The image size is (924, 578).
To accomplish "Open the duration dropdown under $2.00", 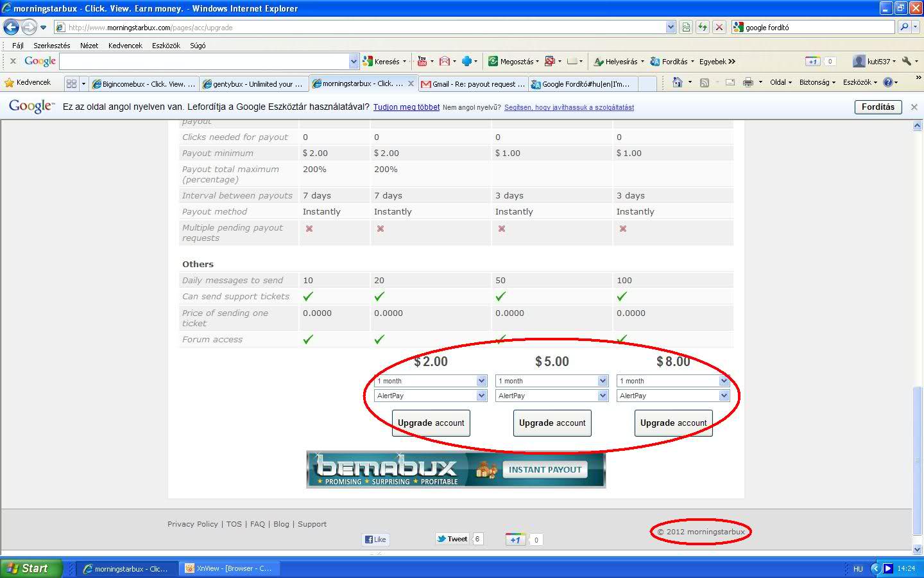I will tap(481, 381).
